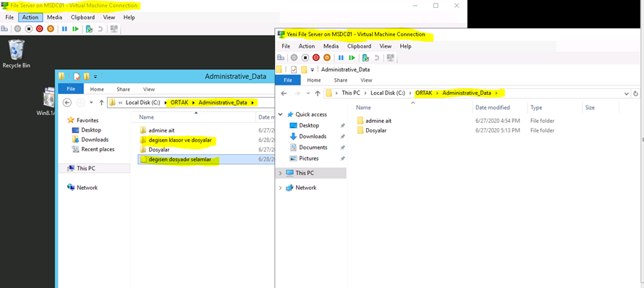Click Revert icon in File Server VM toolbar

pos(100,29)
